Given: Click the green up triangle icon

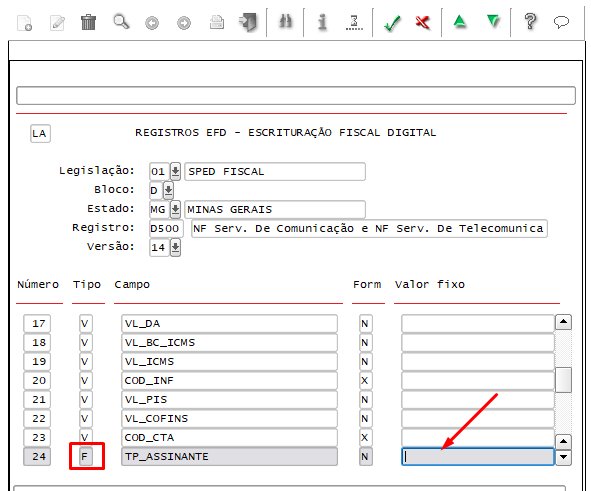Looking at the screenshot, I should click(460, 21).
